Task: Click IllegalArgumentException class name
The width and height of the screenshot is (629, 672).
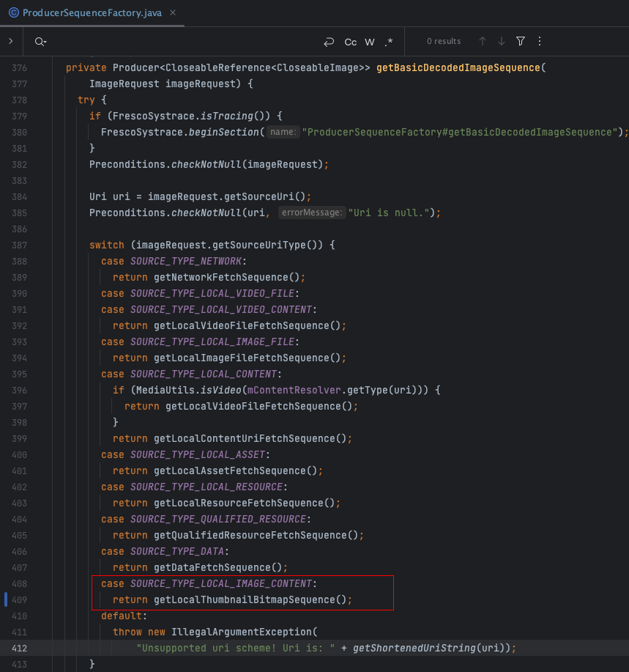Action: click(242, 632)
